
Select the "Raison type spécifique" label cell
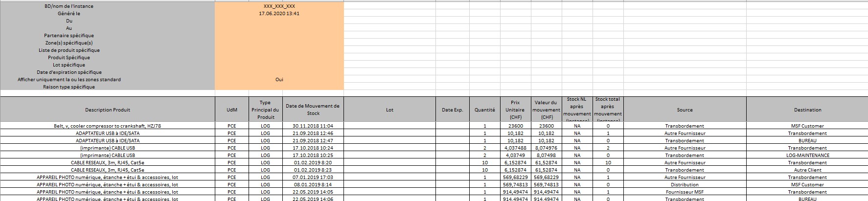(69, 87)
